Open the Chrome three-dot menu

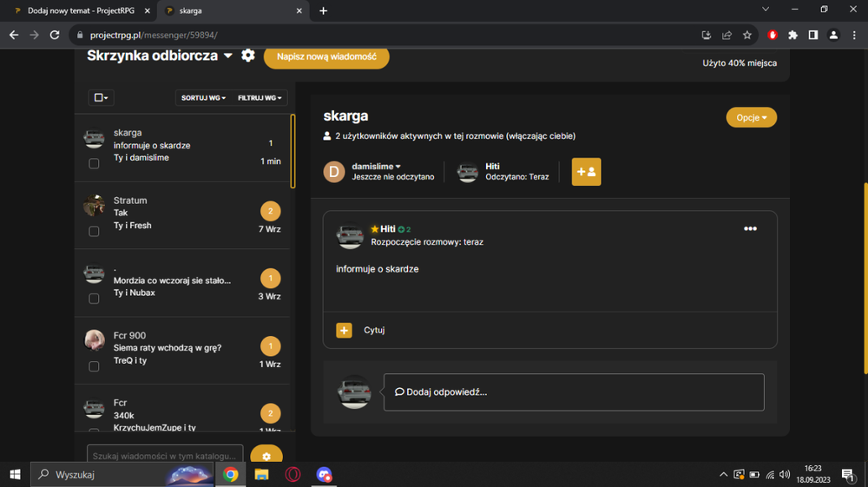coord(854,35)
